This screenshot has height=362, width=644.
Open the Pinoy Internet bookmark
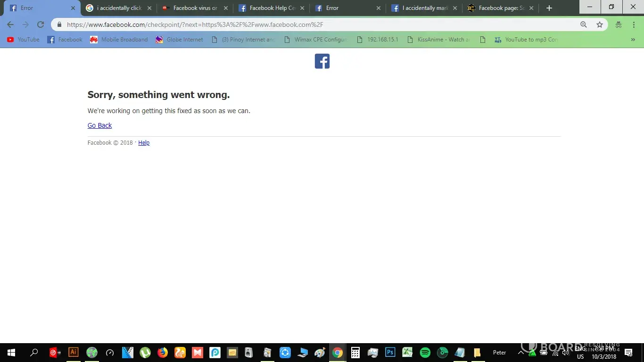243,40
